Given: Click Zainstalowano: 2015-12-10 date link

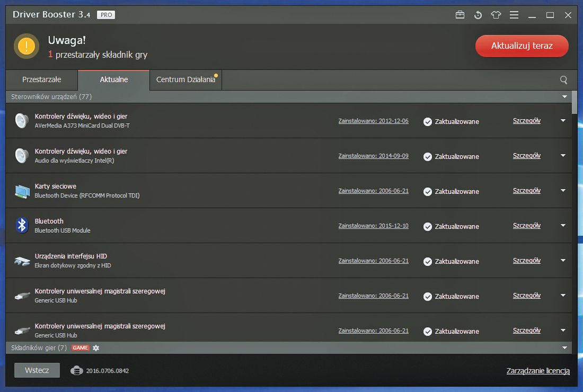Looking at the screenshot, I should (x=373, y=226).
